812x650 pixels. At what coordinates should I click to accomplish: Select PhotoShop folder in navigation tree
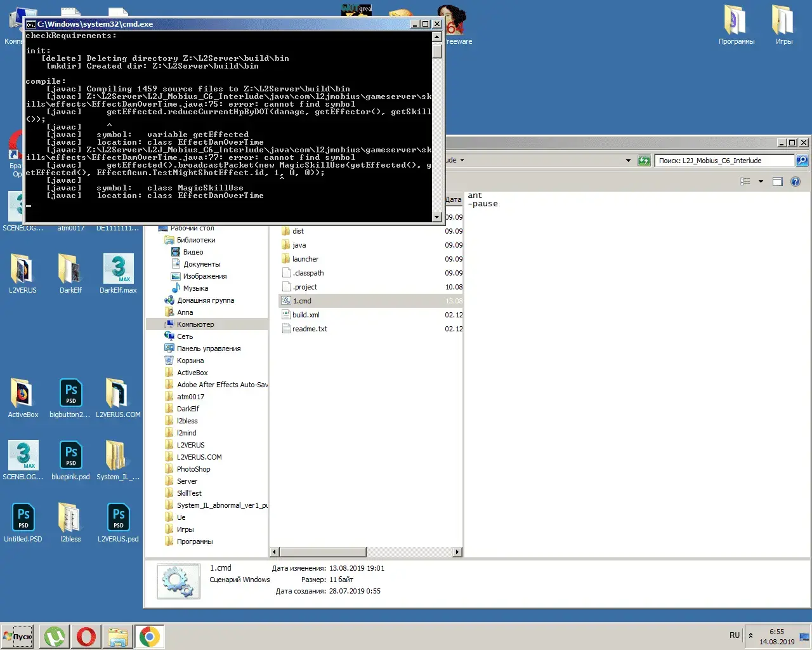193,469
